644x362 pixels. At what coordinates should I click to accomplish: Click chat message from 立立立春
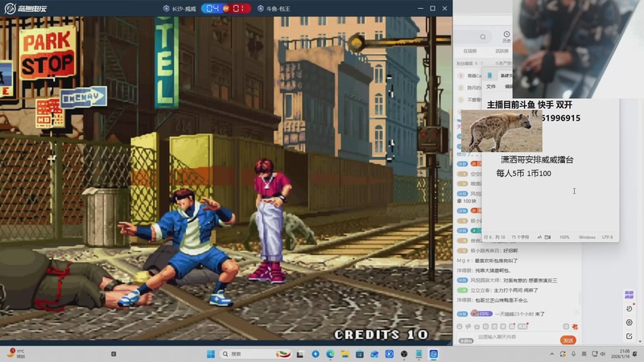click(x=497, y=290)
